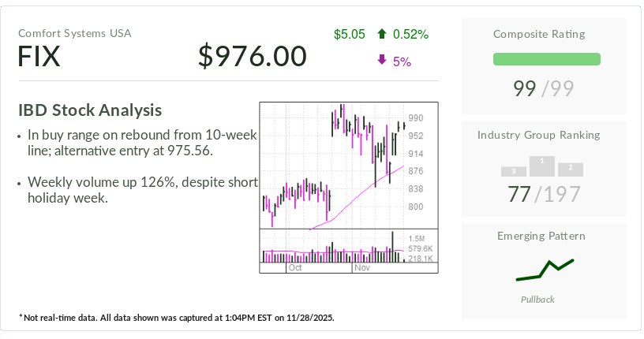Click the 5% volume change value
Image resolution: width=644 pixels, height=339 pixels.
[402, 61]
